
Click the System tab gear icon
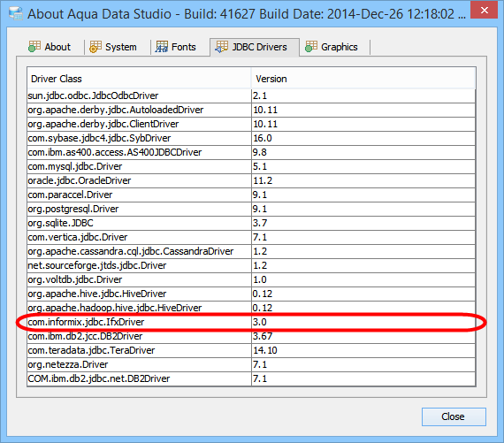[x=95, y=47]
